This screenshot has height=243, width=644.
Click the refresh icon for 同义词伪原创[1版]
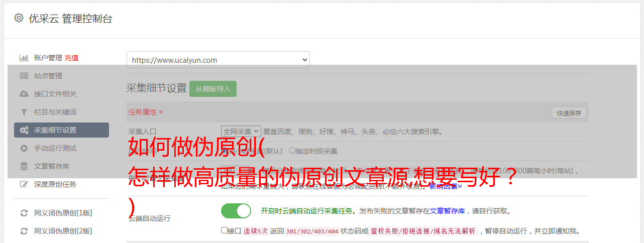pyautogui.click(x=24, y=213)
